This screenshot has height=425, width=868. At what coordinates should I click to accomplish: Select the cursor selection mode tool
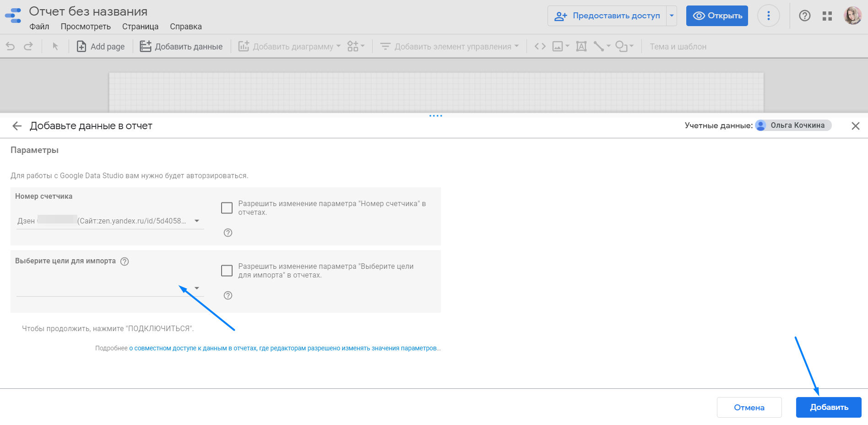pyautogui.click(x=55, y=46)
